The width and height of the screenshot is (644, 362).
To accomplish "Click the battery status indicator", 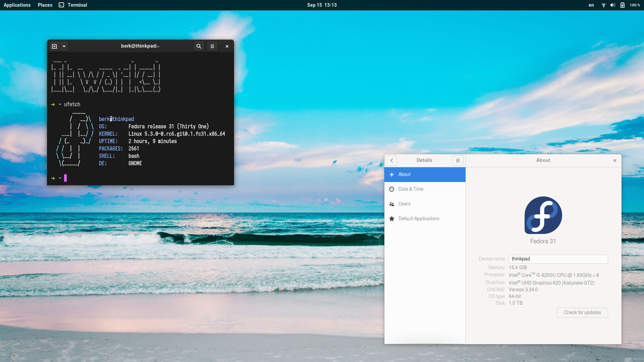I will [623, 5].
